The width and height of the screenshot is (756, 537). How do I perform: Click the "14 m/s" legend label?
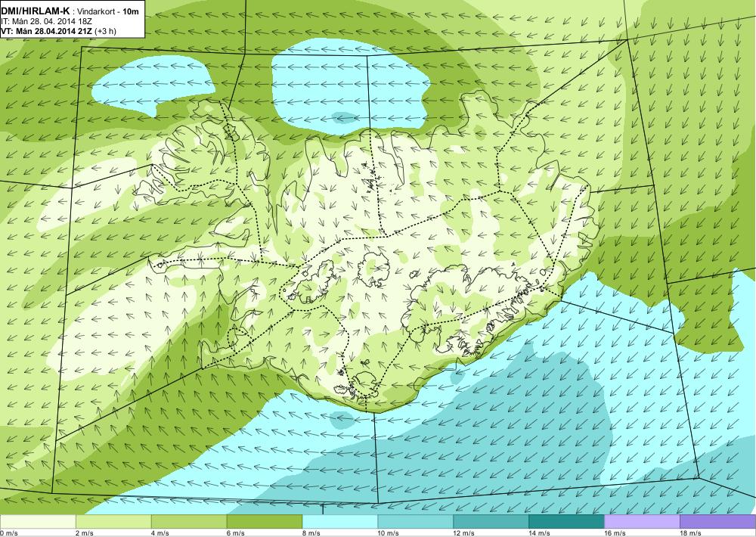coord(540,533)
